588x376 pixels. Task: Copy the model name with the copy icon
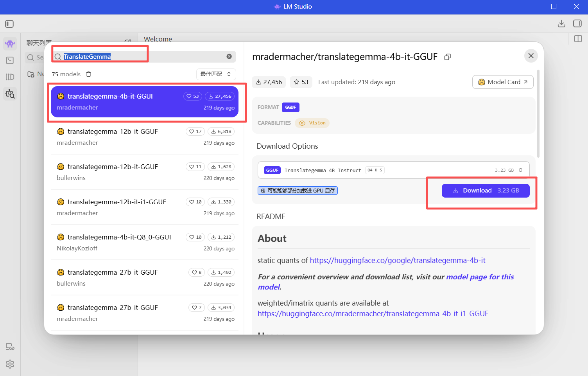448,57
